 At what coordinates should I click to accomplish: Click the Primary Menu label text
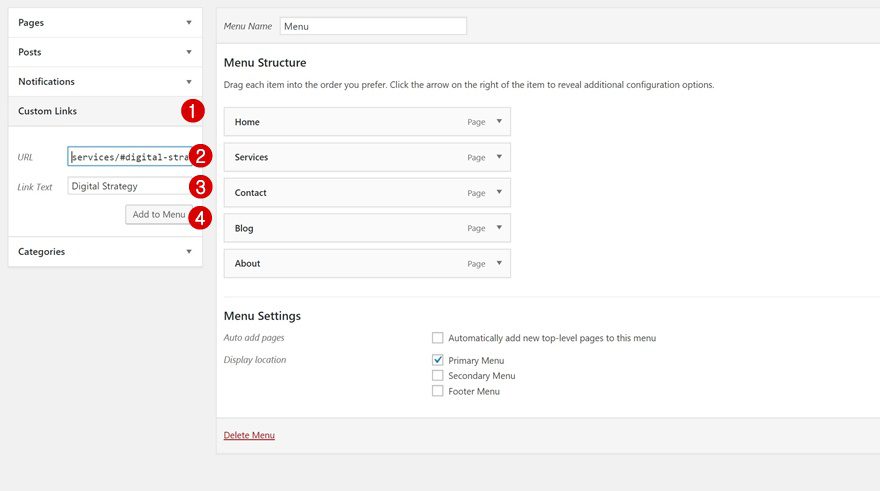[476, 360]
